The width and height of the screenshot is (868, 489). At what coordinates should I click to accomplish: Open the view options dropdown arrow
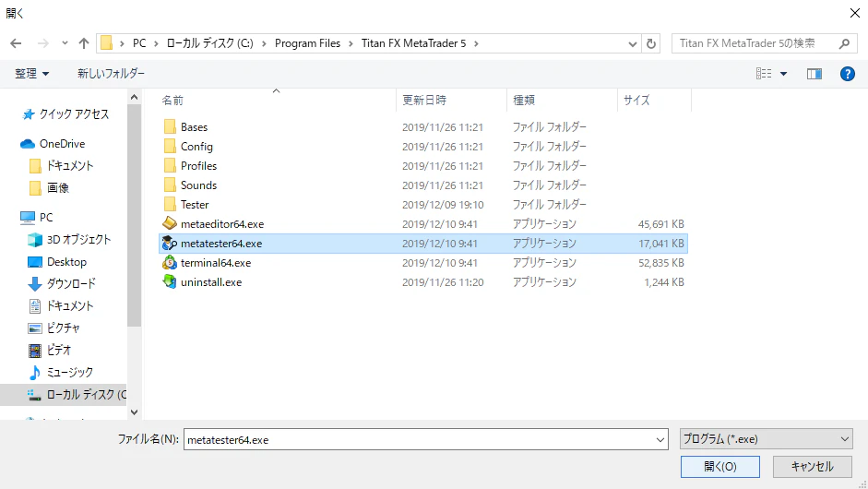pos(783,74)
